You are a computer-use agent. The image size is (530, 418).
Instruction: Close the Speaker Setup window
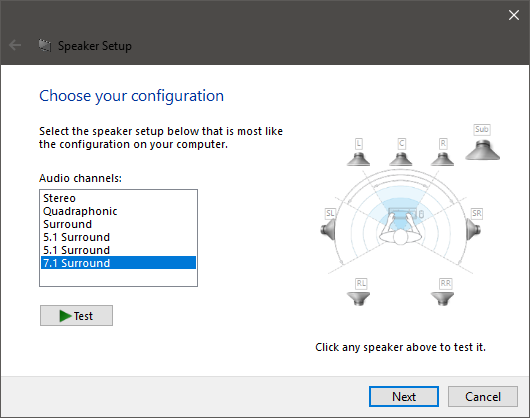514,15
